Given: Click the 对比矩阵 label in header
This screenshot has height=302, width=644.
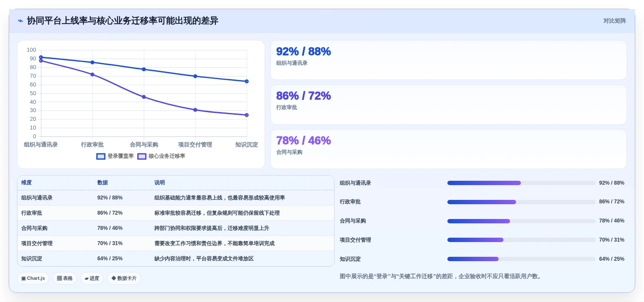Looking at the screenshot, I should tap(614, 21).
